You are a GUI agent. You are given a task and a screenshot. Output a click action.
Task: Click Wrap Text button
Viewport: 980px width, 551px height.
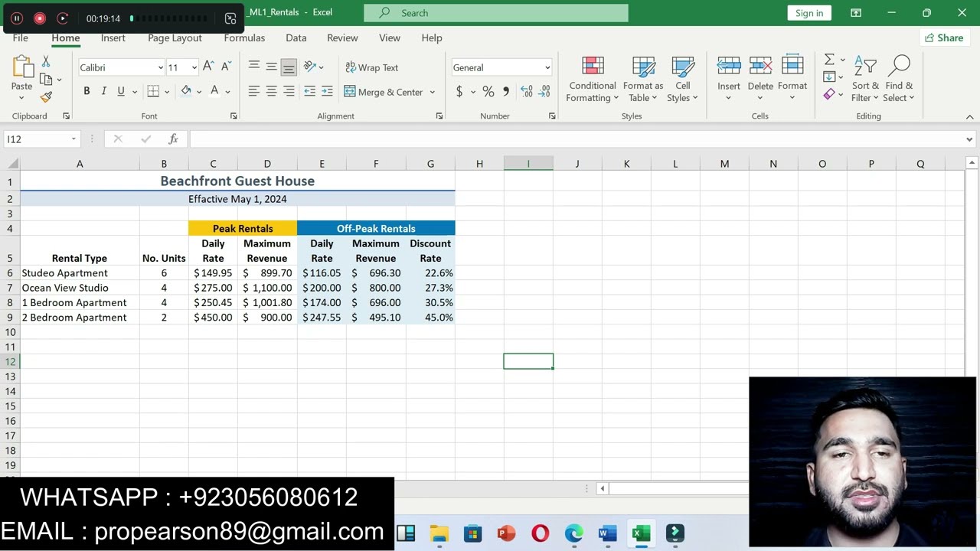click(x=372, y=67)
